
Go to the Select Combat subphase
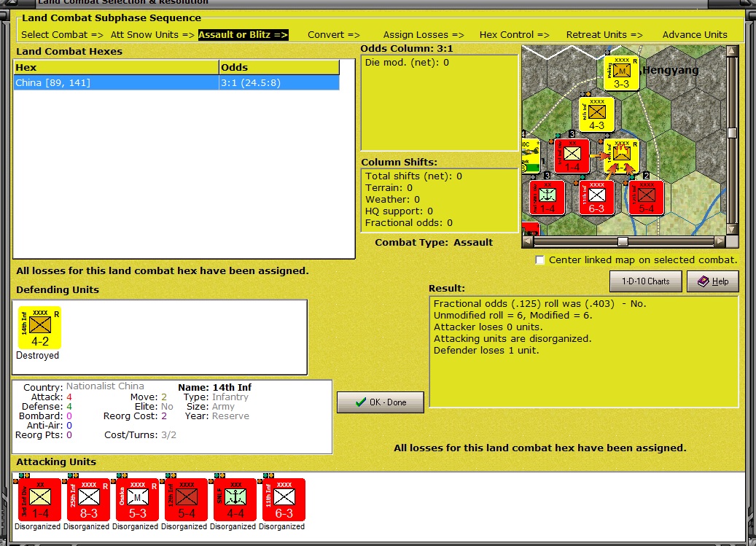62,35
